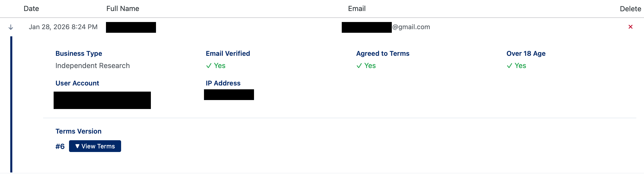The width and height of the screenshot is (644, 174).
Task: Click the Terms Version label
Action: (79, 131)
